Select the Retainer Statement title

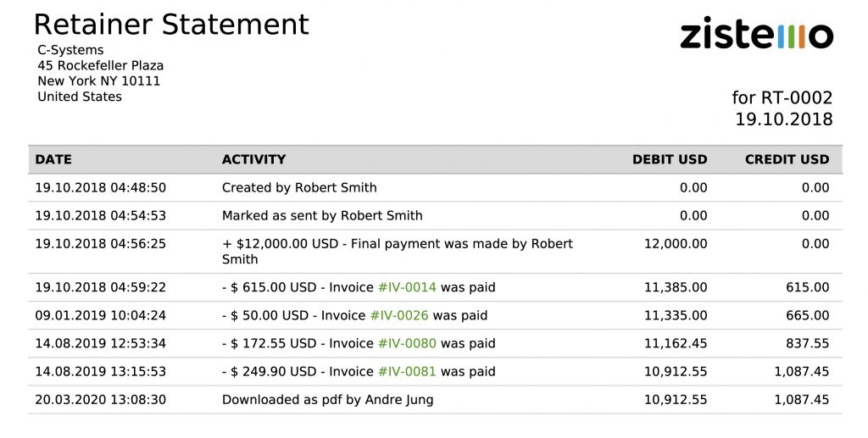tap(171, 24)
